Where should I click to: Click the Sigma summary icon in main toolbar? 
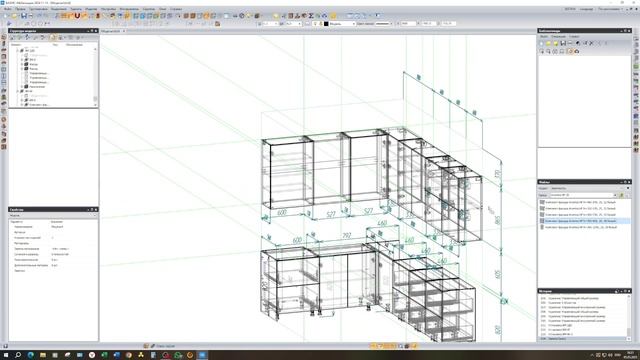pyautogui.click(x=311, y=16)
